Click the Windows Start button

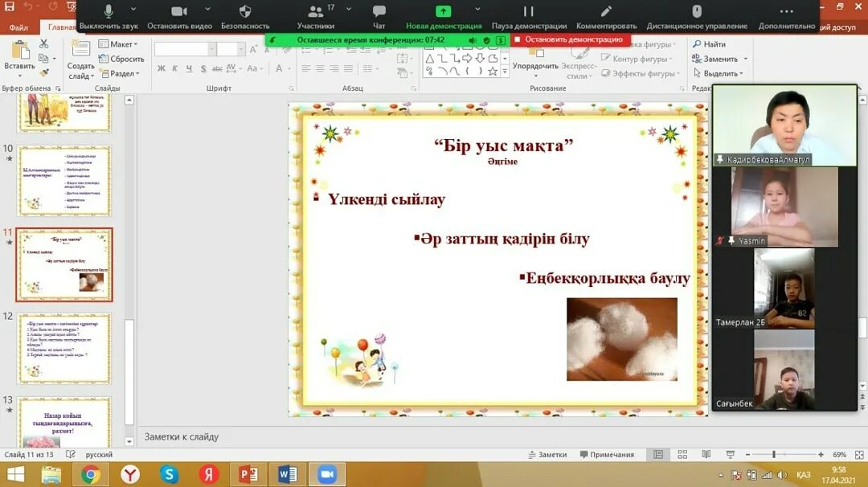point(15,474)
